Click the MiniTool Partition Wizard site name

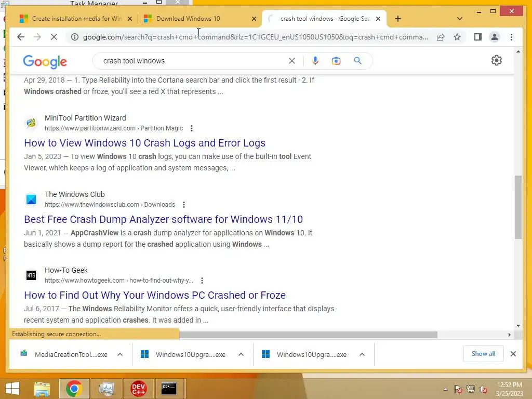click(x=85, y=118)
